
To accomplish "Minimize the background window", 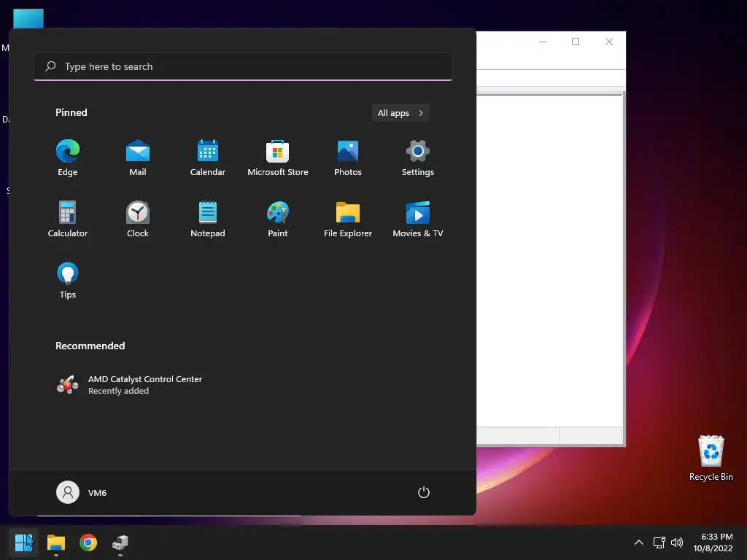I will [x=543, y=42].
